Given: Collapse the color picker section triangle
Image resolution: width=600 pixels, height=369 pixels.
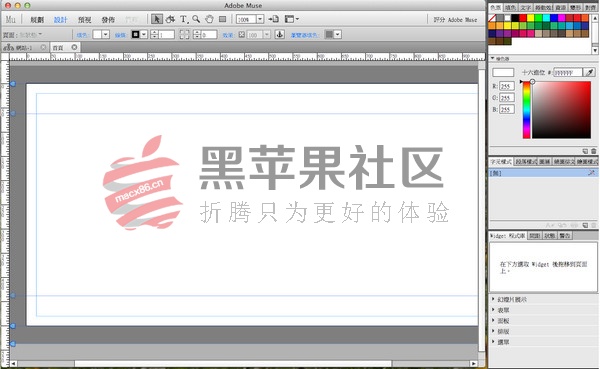Looking at the screenshot, I should (492, 58).
